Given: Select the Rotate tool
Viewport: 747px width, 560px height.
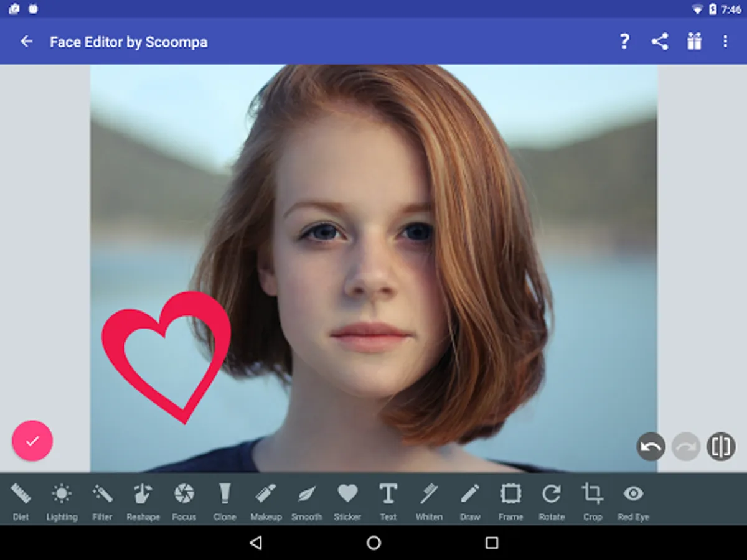Looking at the screenshot, I should [552, 501].
